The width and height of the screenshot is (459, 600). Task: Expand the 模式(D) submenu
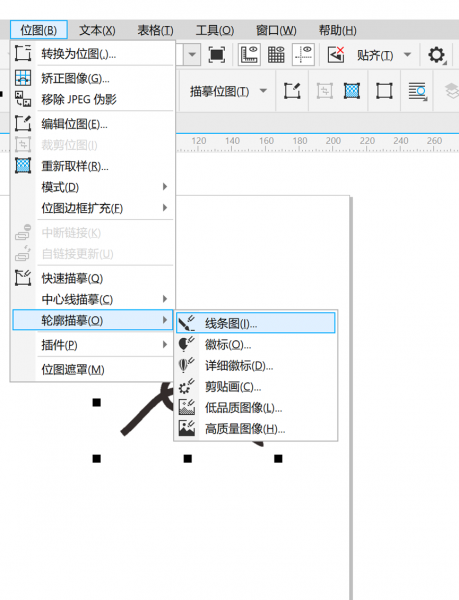click(x=93, y=187)
